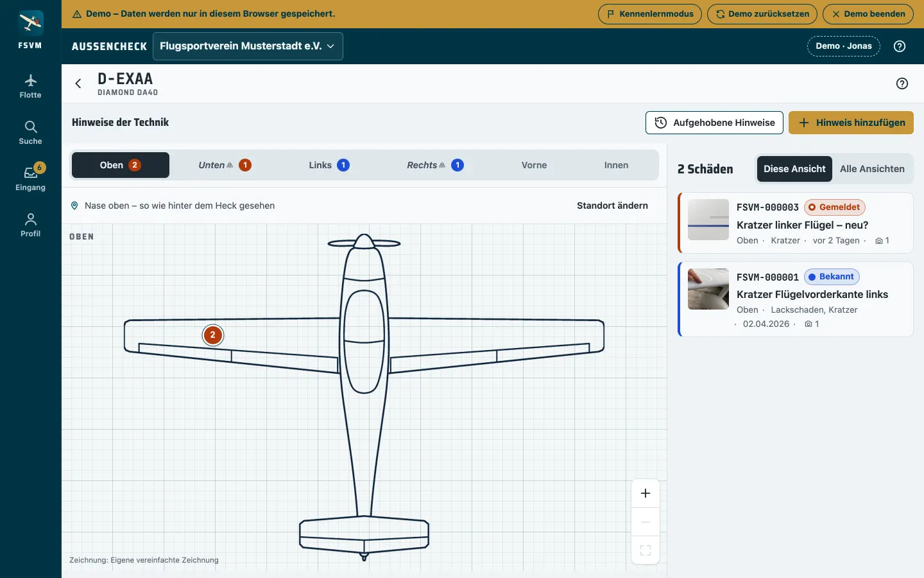Select Alle Ansichten damage filter
The width and height of the screenshot is (924, 578).
click(x=872, y=169)
